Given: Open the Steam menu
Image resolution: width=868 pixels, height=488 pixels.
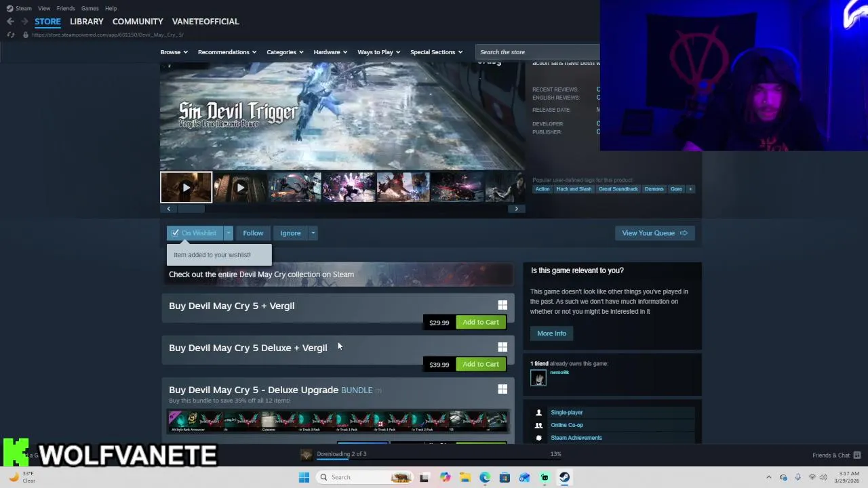Looking at the screenshot, I should pyautogui.click(x=24, y=8).
